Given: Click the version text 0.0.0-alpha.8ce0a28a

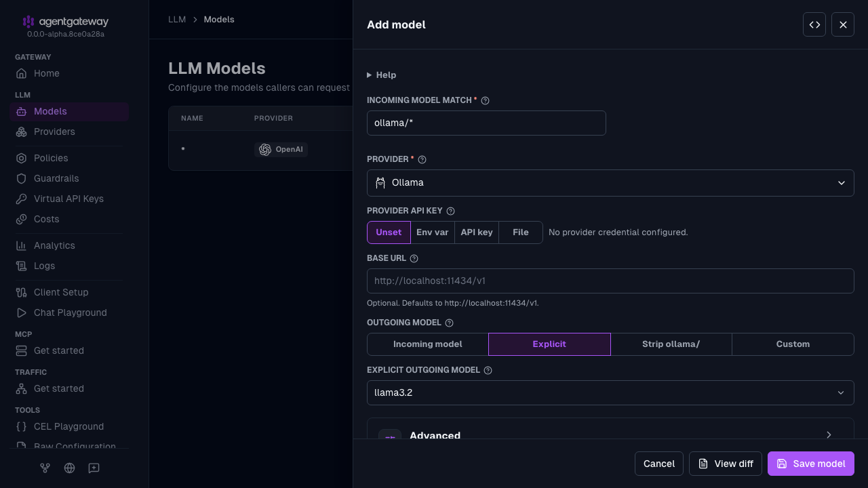Looking at the screenshot, I should pyautogui.click(x=66, y=34).
